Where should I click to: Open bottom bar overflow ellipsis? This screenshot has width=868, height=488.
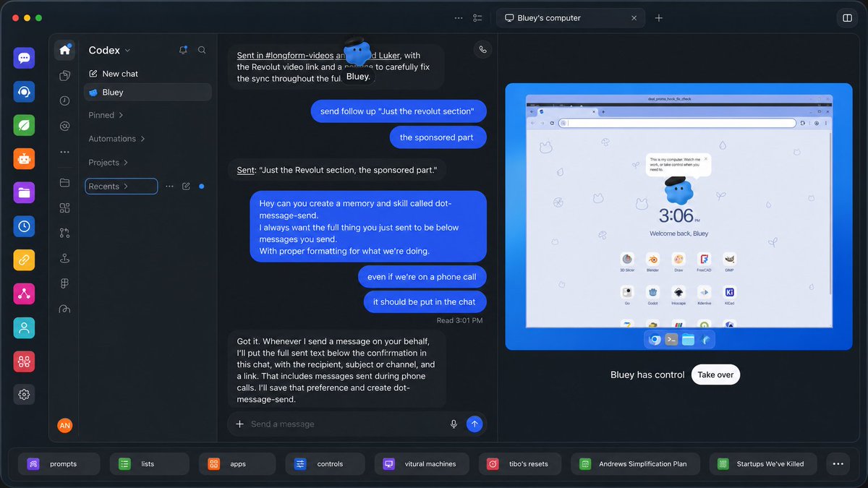pos(838,464)
